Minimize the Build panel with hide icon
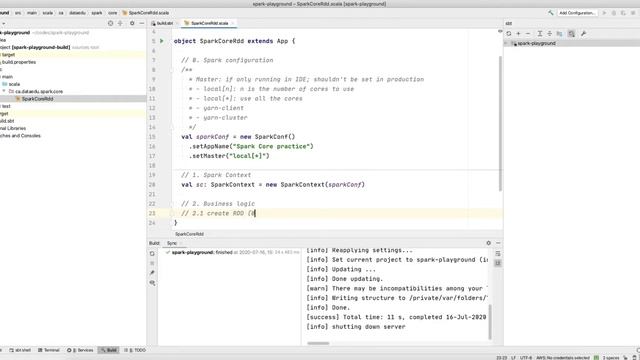The image size is (640, 360). [498, 243]
